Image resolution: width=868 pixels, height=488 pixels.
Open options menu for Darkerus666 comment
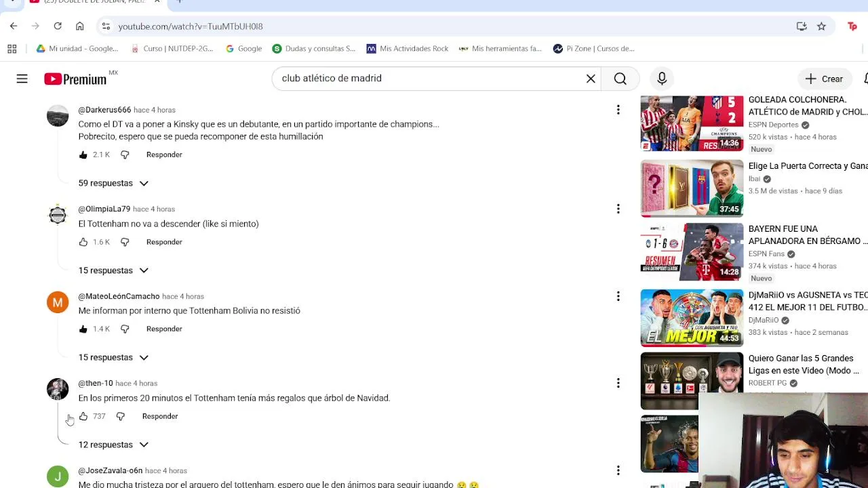click(618, 110)
